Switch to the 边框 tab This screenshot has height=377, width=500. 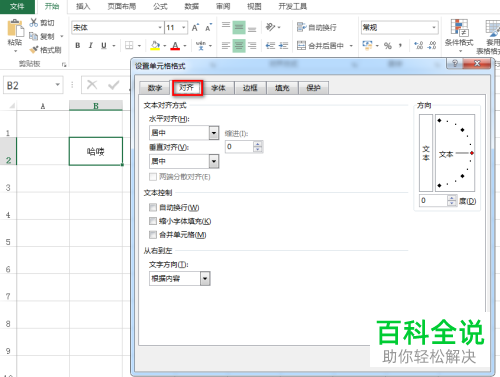pyautogui.click(x=250, y=88)
